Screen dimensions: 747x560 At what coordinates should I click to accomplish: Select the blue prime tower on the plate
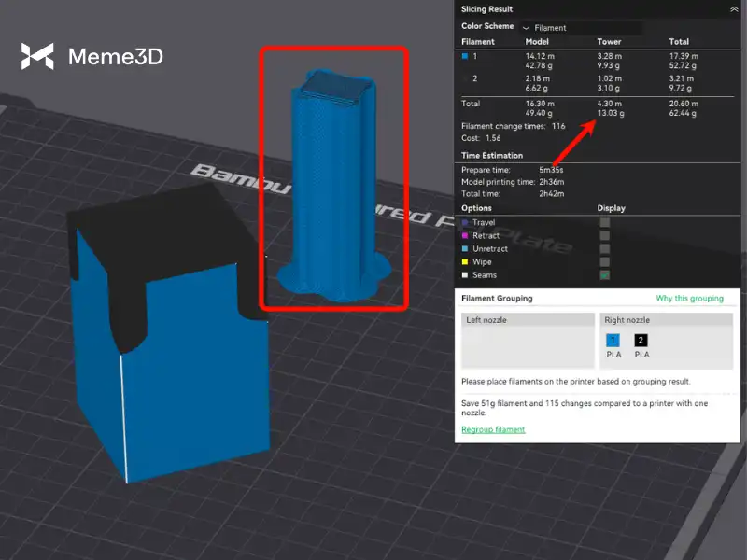click(x=332, y=187)
